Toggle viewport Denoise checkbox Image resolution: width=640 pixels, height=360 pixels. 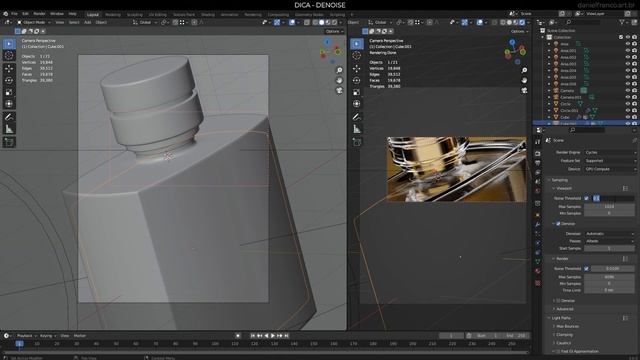pos(558,224)
